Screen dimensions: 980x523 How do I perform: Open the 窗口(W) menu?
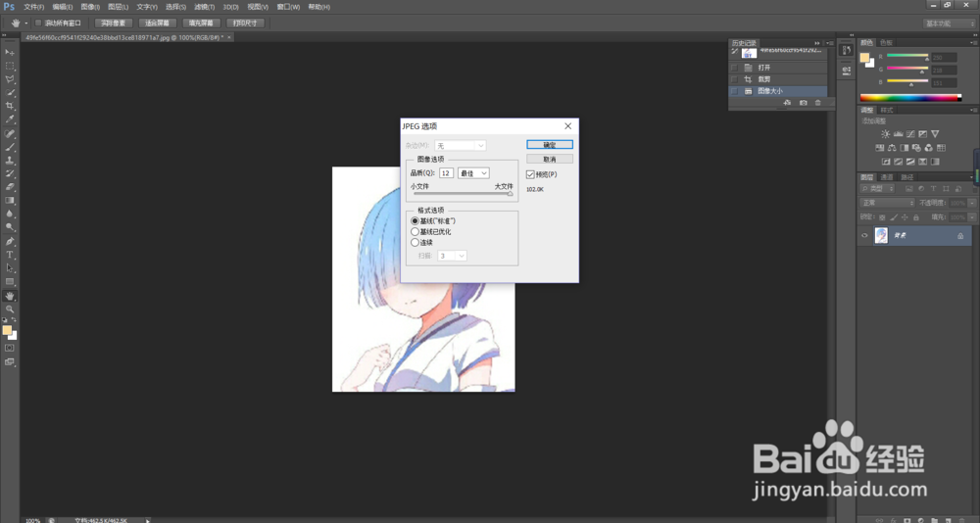[288, 7]
